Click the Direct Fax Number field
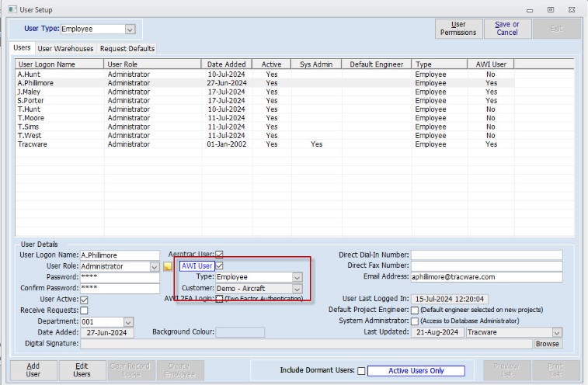 pyautogui.click(x=487, y=266)
